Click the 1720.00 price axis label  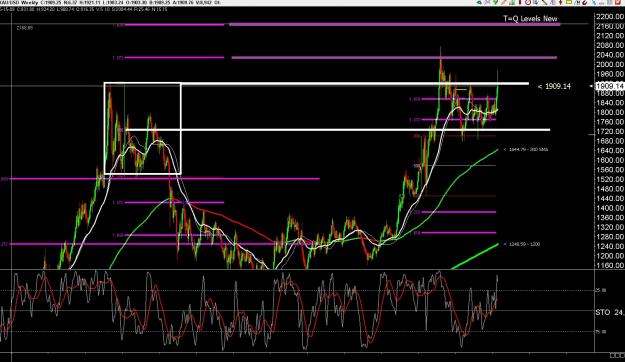(610, 132)
